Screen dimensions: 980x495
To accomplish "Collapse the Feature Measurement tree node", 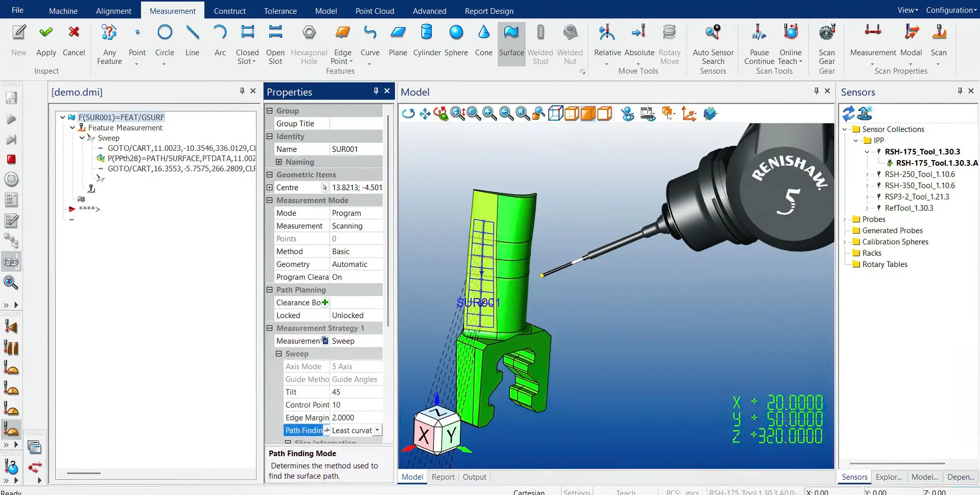I will [x=73, y=128].
